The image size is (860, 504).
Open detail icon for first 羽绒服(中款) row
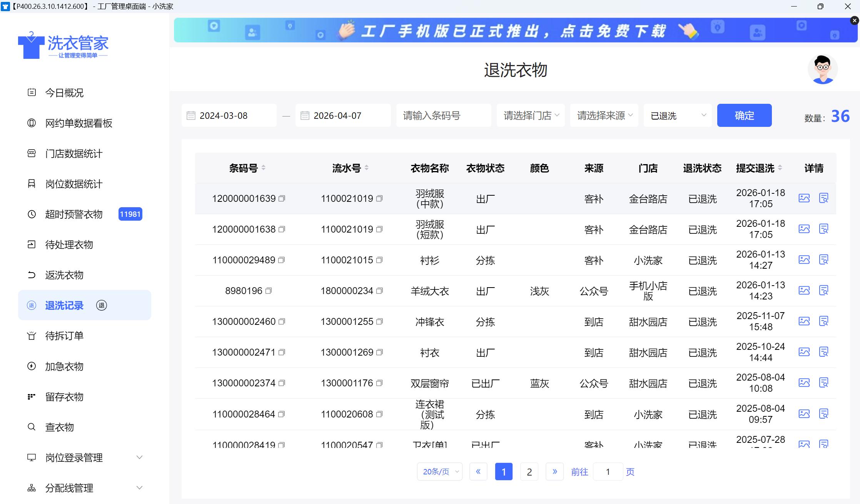click(x=823, y=198)
